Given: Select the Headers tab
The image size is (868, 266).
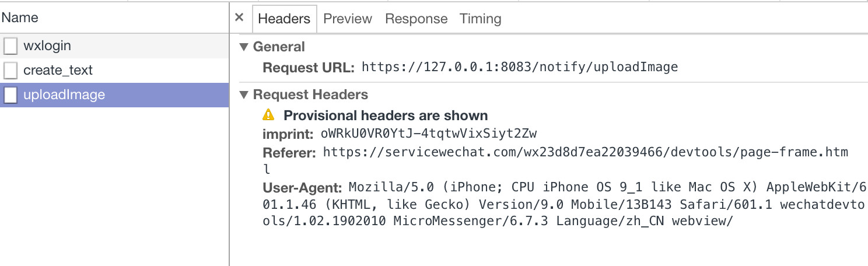Looking at the screenshot, I should coord(284,19).
